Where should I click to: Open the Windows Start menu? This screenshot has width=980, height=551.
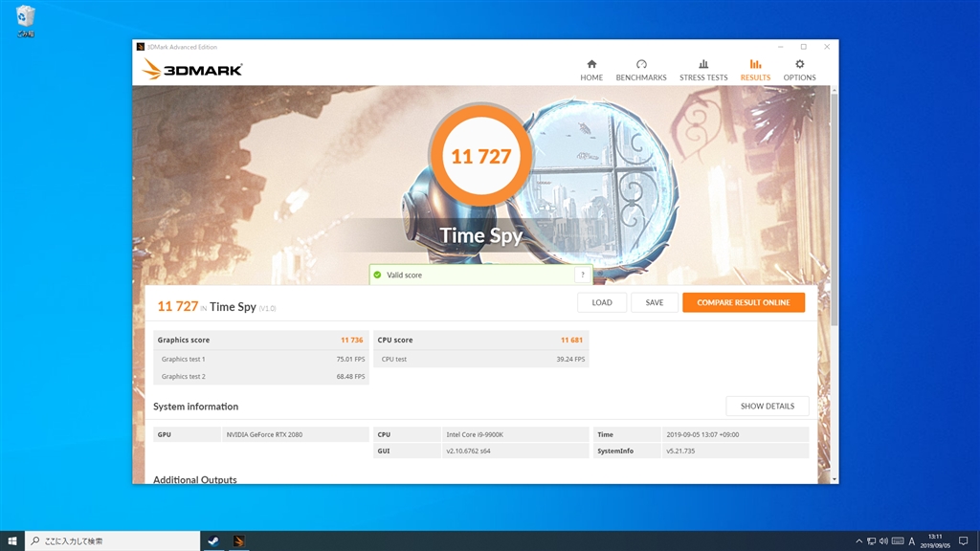(11, 541)
